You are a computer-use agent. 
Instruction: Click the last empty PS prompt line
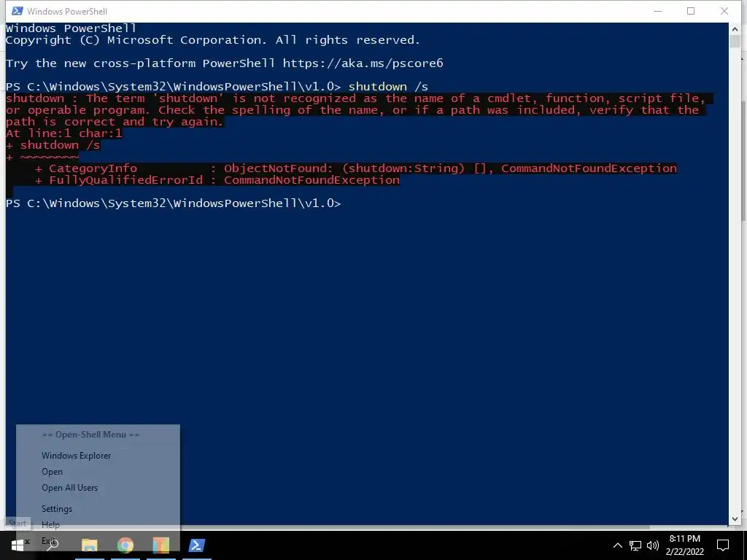[174, 203]
